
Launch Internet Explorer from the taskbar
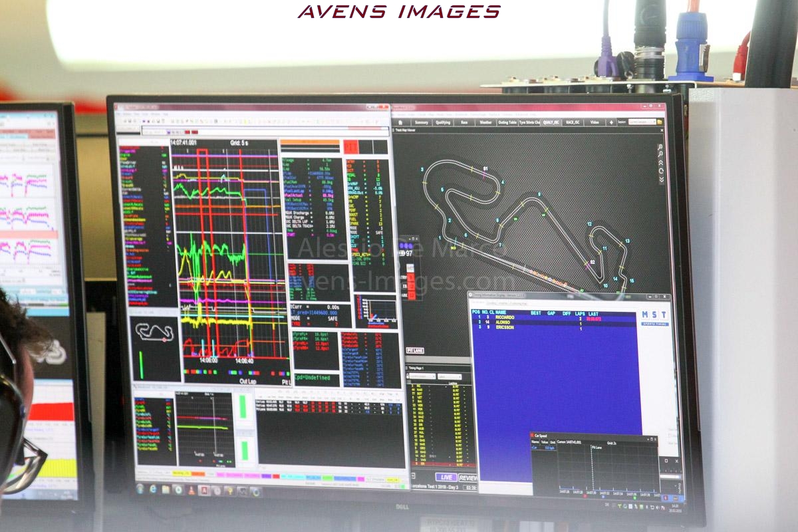click(154, 489)
